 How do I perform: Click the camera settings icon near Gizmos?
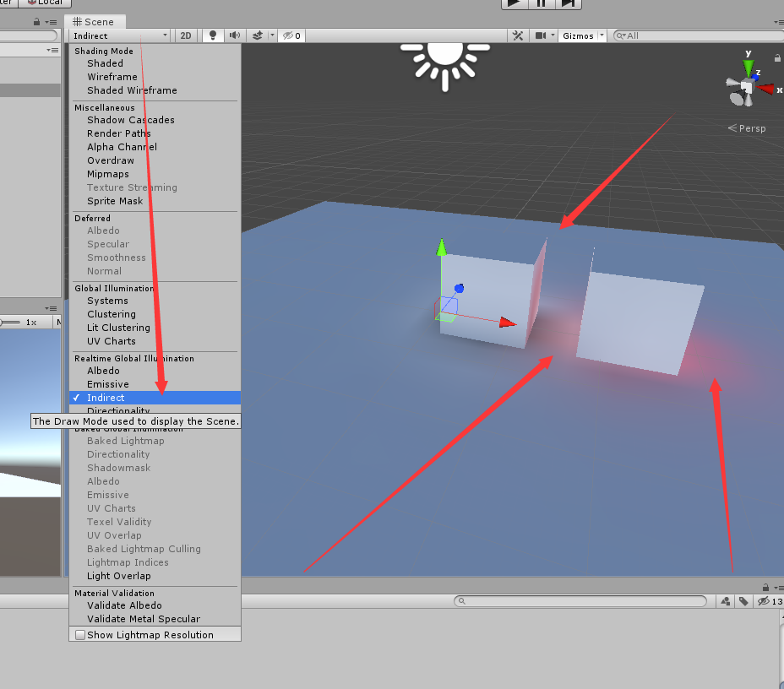point(542,35)
